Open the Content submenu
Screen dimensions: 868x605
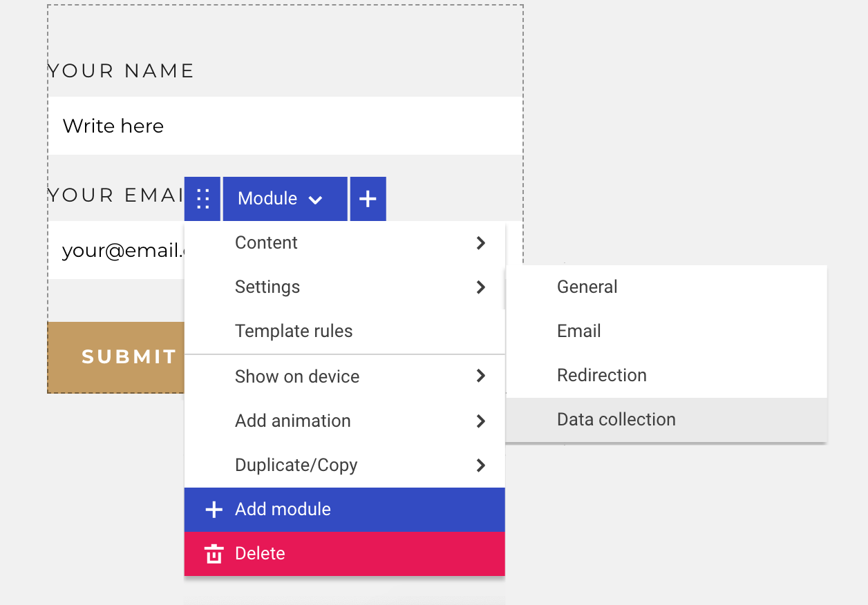tap(345, 243)
